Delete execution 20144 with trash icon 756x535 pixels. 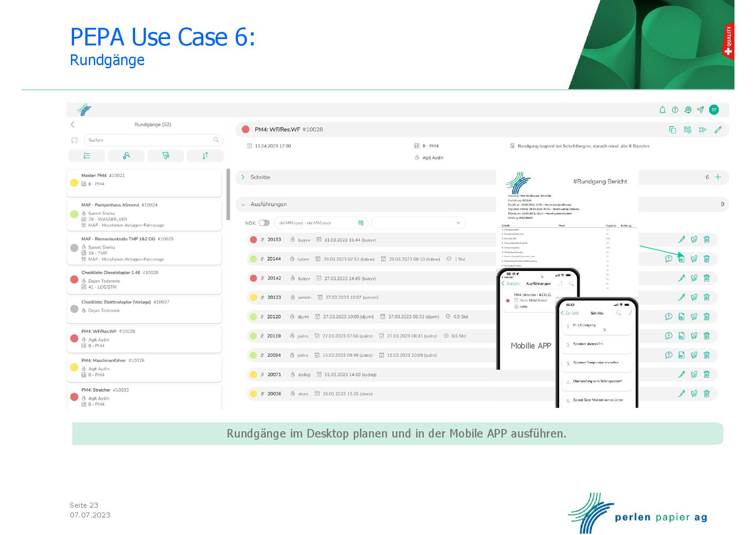point(707,259)
